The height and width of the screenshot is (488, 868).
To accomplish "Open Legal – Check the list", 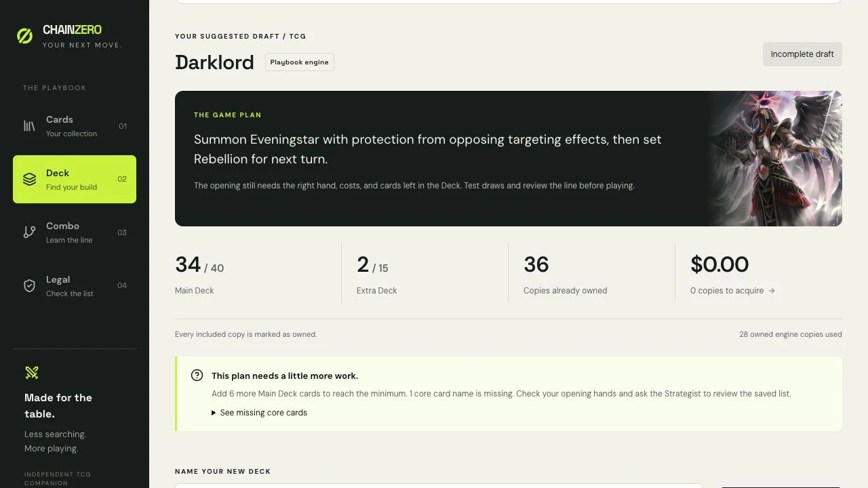I will coord(75,286).
